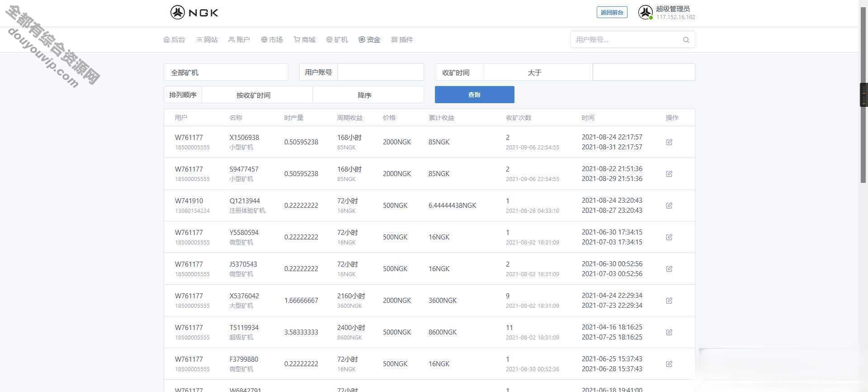Click the 1.66666667 hourly output value
This screenshot has height=392, width=868.
pos(301,301)
